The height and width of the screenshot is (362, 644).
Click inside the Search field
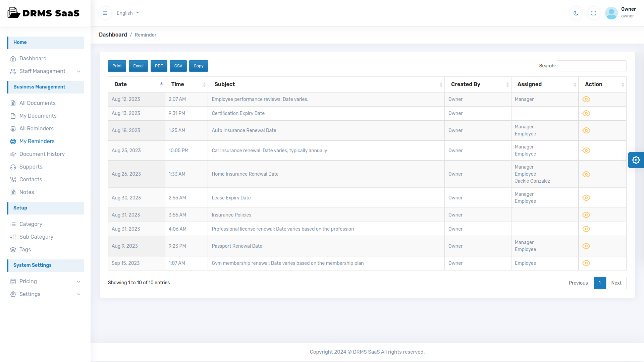click(591, 66)
